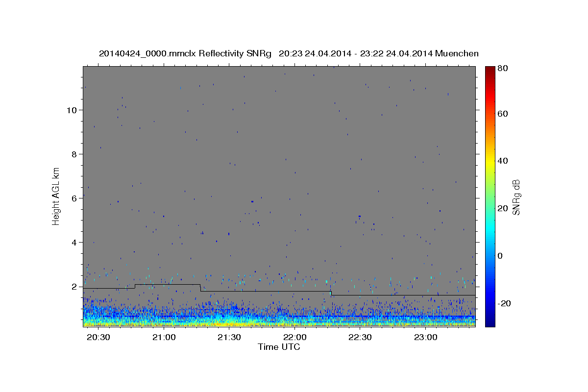This screenshot has width=588, height=392.
Task: Click the 23:00 time tick label
Action: (x=426, y=338)
